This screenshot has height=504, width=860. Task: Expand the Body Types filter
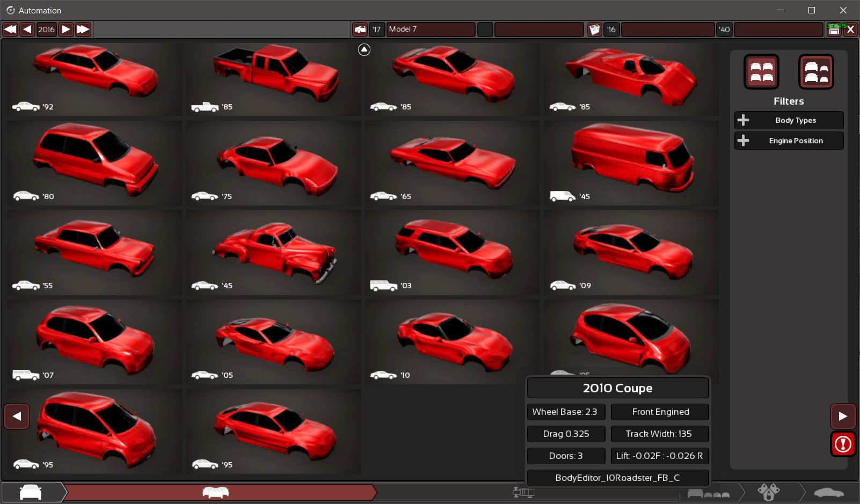click(x=789, y=120)
